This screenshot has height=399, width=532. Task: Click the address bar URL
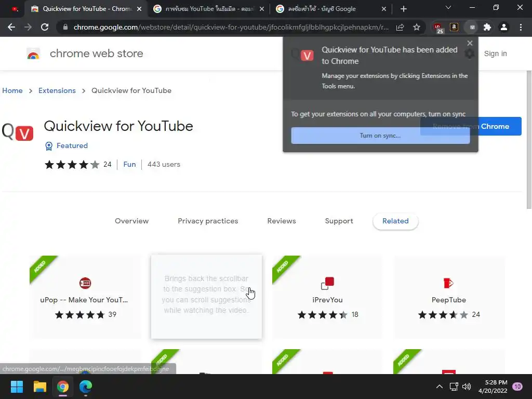tap(231, 27)
